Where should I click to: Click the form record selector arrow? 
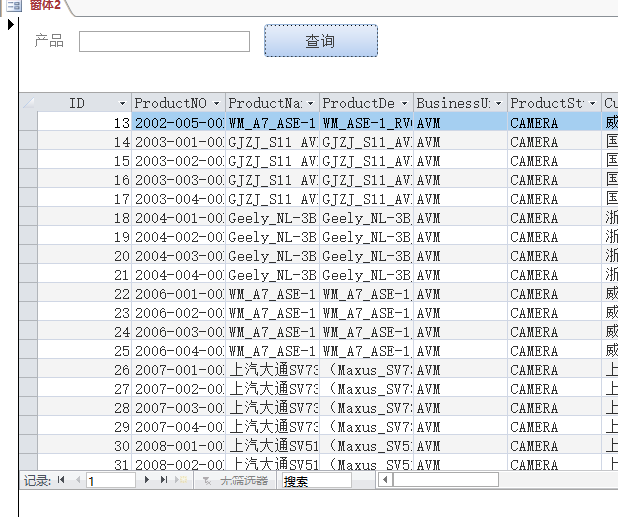[x=11, y=25]
